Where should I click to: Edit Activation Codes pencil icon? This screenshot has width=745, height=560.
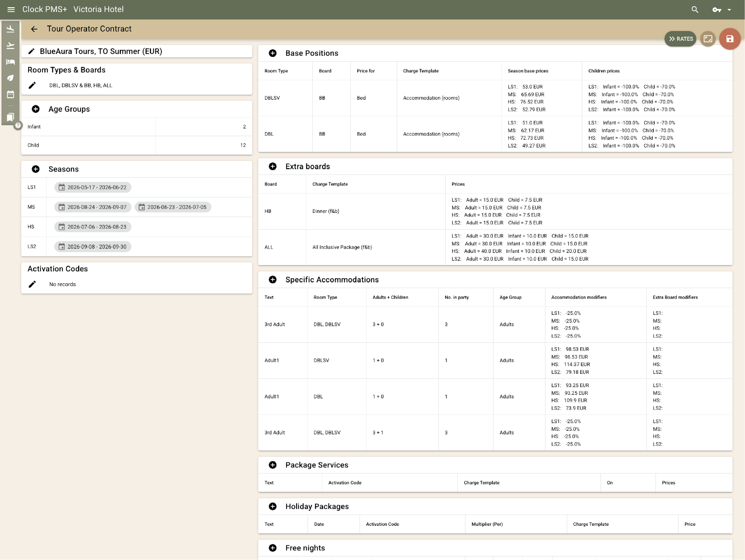[x=32, y=284]
